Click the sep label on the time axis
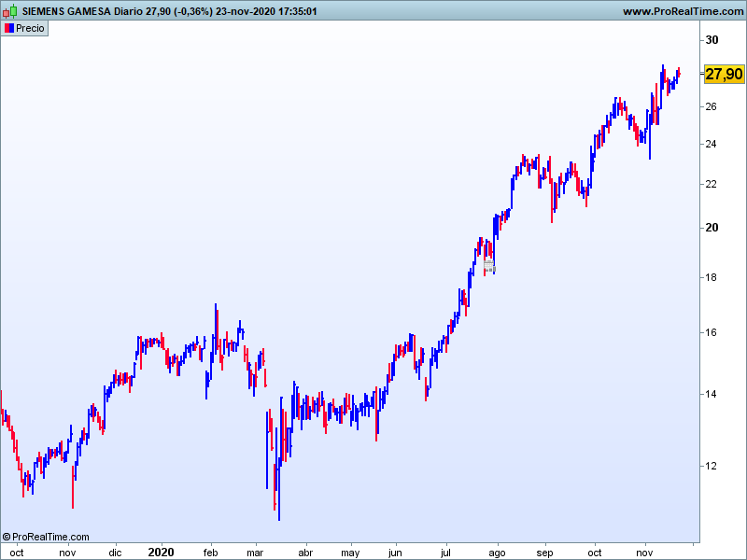Image resolution: width=747 pixels, height=560 pixels. point(545,553)
